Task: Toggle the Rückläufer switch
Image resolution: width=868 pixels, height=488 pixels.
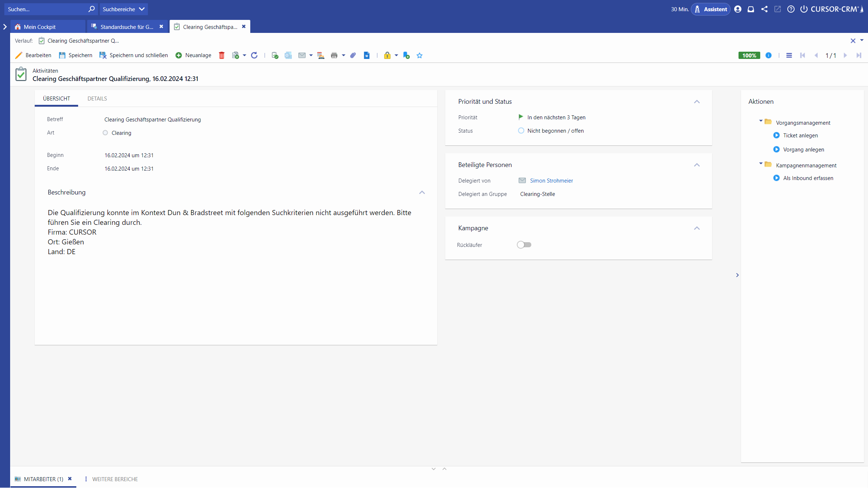Action: 524,245
